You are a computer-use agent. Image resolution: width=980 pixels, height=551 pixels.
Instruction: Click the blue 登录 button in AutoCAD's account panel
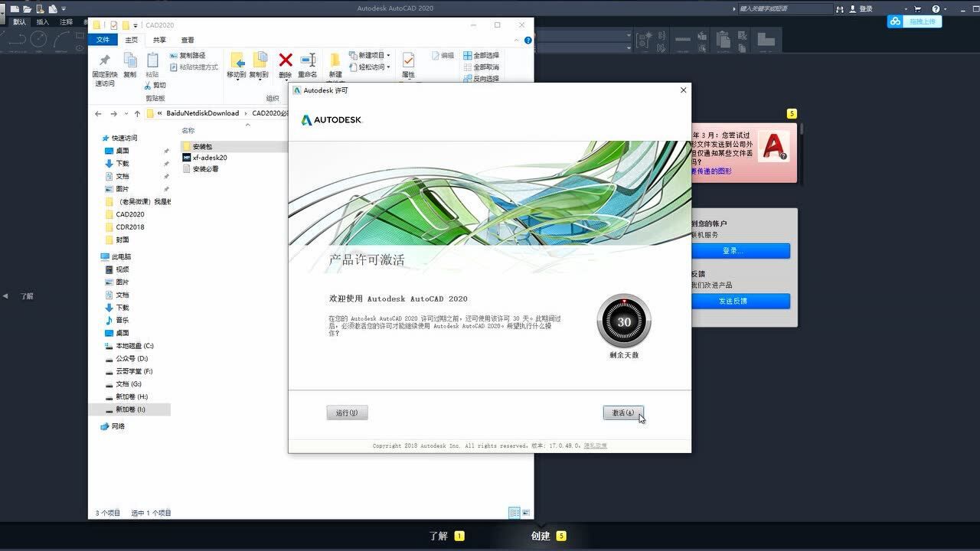[740, 251]
